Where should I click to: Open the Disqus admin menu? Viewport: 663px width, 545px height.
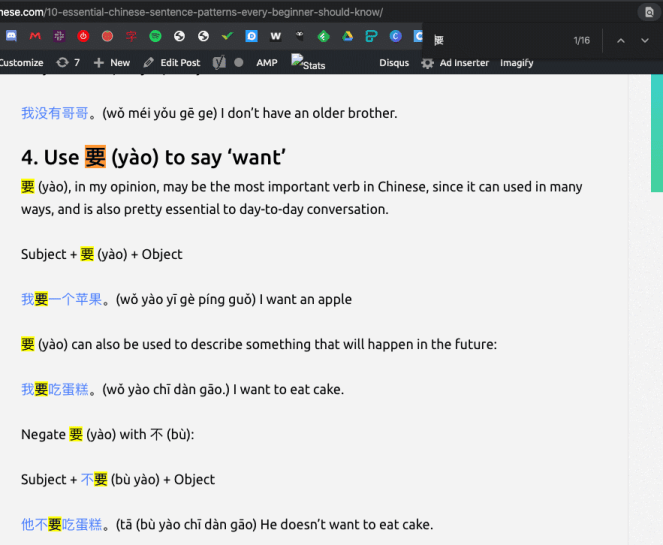coord(393,63)
